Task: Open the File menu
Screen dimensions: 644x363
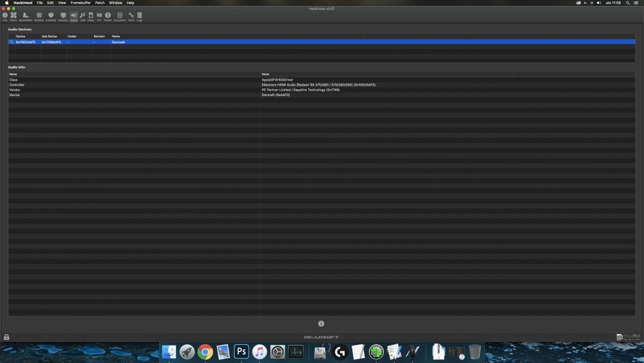Action: [40, 3]
